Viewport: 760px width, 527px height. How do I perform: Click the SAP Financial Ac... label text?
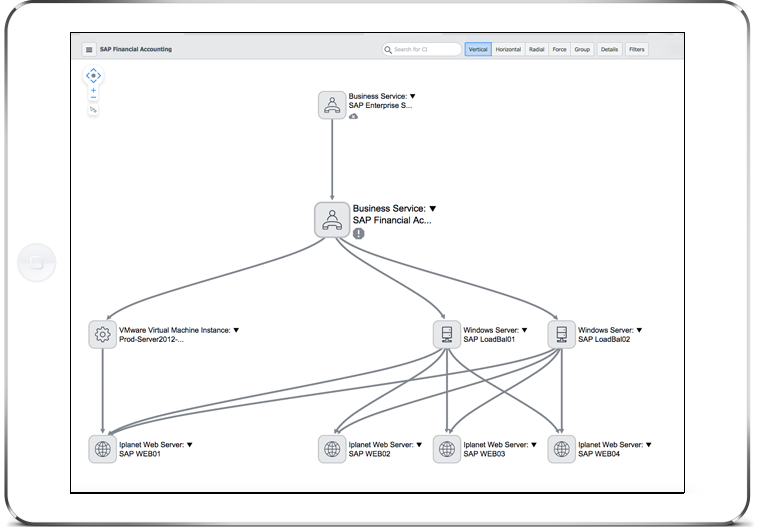(x=392, y=221)
